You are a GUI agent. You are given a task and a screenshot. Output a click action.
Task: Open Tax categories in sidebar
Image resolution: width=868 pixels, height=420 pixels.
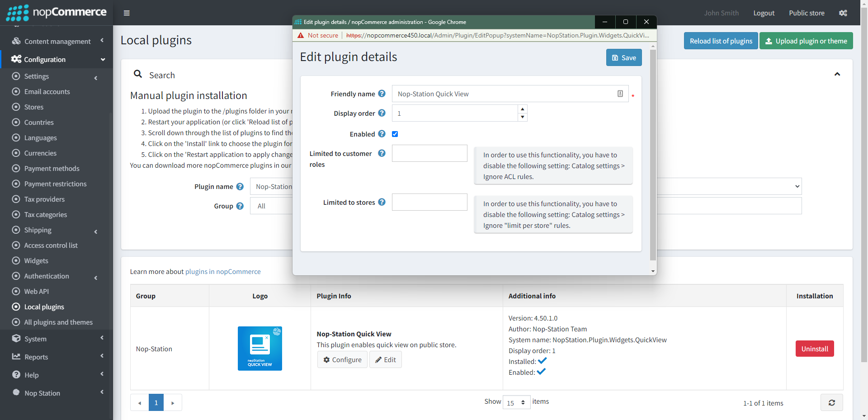46,215
